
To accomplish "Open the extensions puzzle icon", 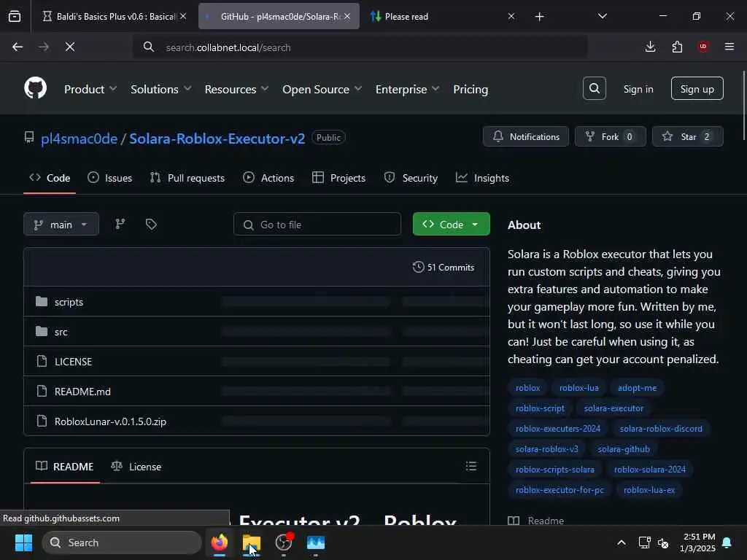I will pyautogui.click(x=677, y=47).
